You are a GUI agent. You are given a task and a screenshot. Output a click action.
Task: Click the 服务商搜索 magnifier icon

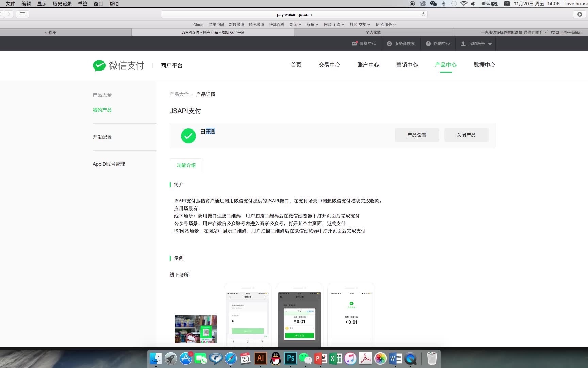(x=389, y=44)
